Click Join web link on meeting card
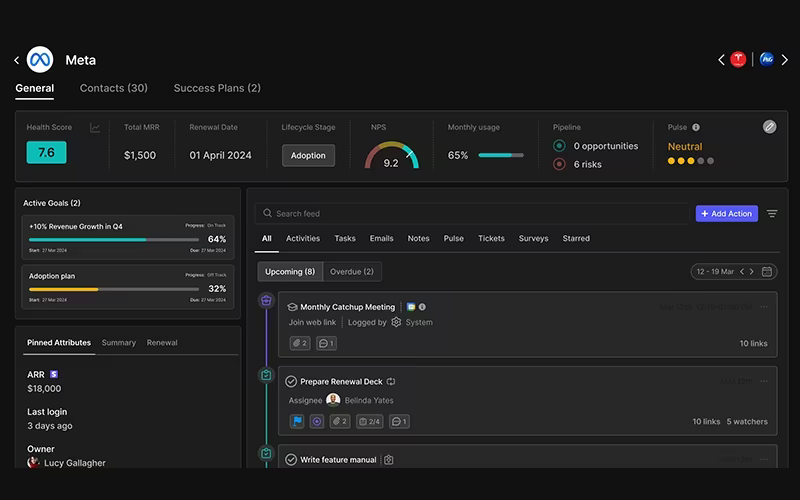This screenshot has width=800, height=500. (x=312, y=322)
